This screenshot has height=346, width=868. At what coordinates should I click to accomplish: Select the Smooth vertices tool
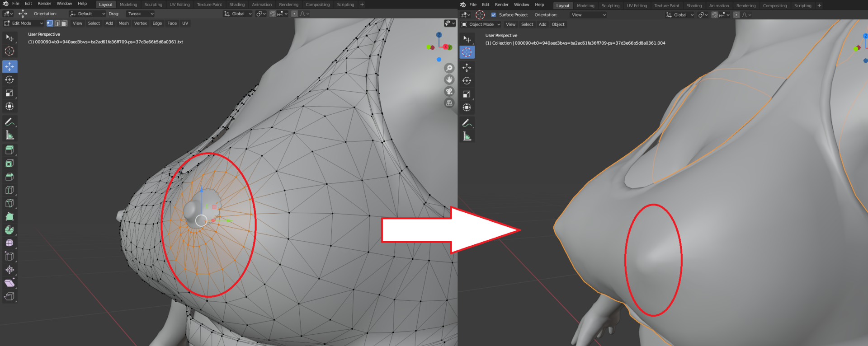tap(9, 243)
